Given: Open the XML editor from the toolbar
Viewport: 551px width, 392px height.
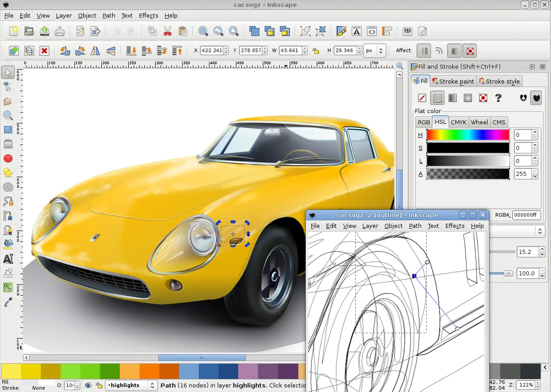Looking at the screenshot, I should pyautogui.click(x=371, y=31).
